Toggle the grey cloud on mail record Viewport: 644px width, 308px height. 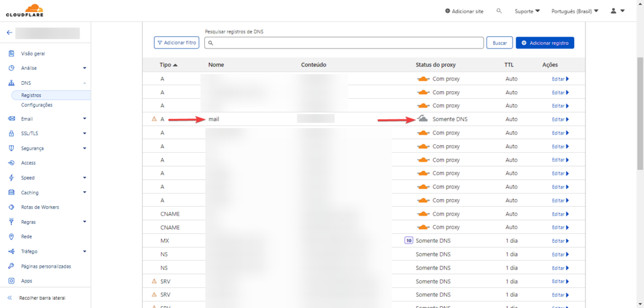click(423, 119)
